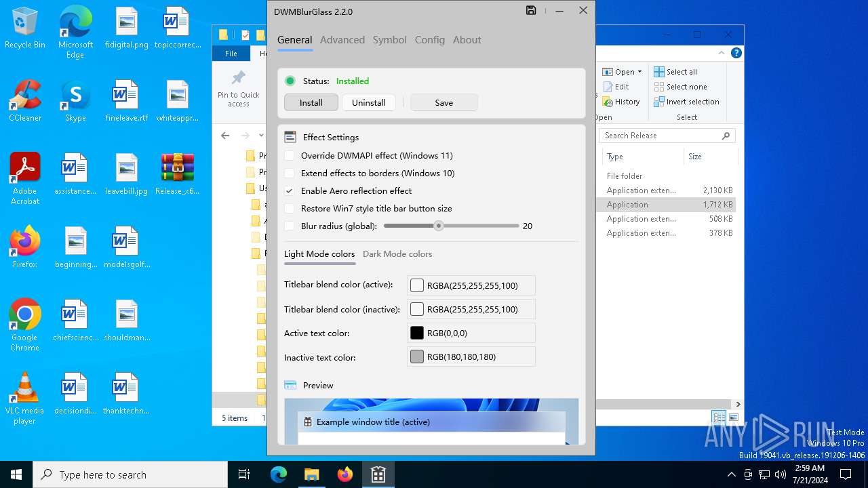Click the save icon in DWMBlurGlass title bar

pos(531,11)
